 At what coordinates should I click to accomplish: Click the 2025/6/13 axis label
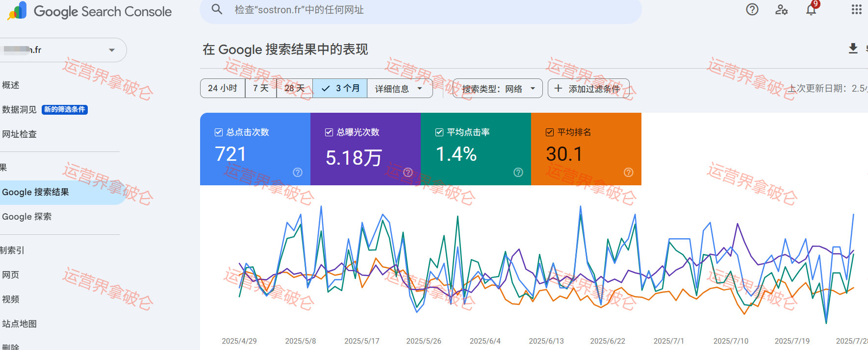pos(546,341)
